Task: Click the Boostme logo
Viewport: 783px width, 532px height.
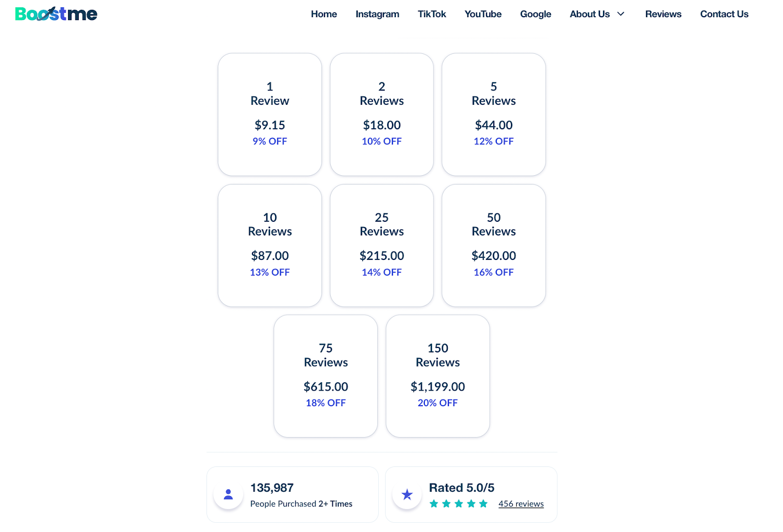Action: 56,14
